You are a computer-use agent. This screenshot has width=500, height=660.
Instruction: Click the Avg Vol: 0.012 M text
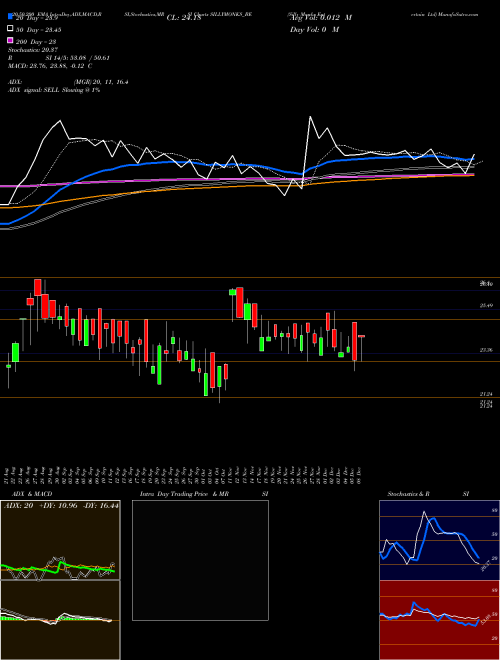pos(321,18)
